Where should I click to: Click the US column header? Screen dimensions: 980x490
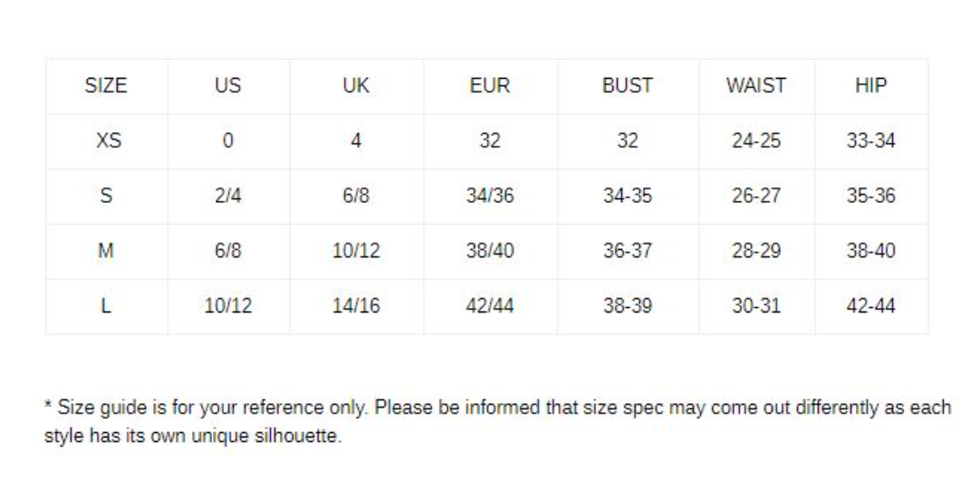(x=227, y=86)
